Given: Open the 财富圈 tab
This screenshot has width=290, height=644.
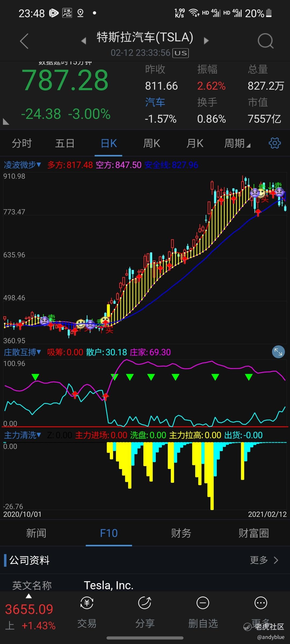Looking at the screenshot, I should coord(254,533).
